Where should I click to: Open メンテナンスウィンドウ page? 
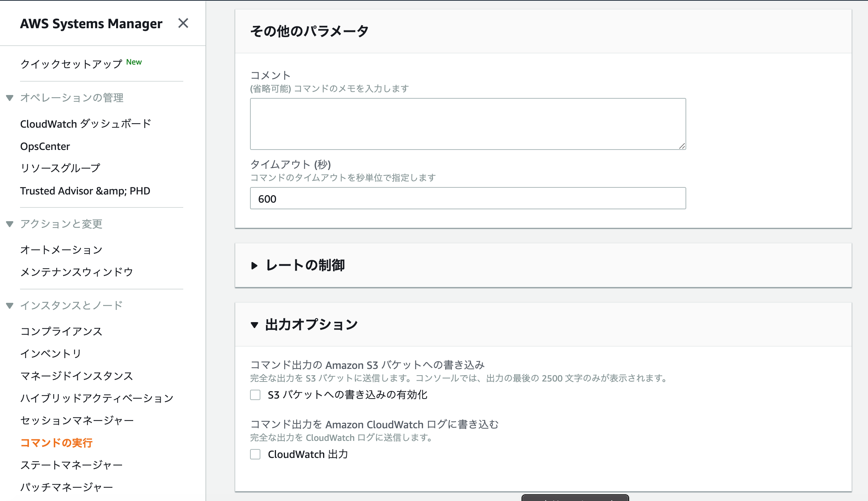[77, 272]
